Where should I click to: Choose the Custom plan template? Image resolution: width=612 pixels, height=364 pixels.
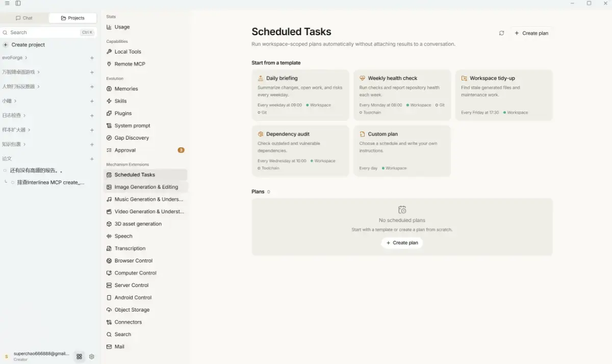pos(402,151)
